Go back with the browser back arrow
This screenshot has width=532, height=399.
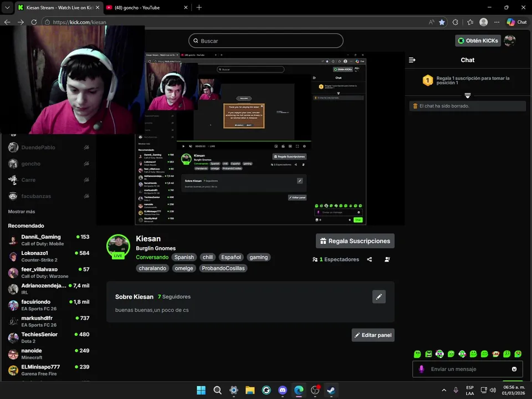click(7, 22)
